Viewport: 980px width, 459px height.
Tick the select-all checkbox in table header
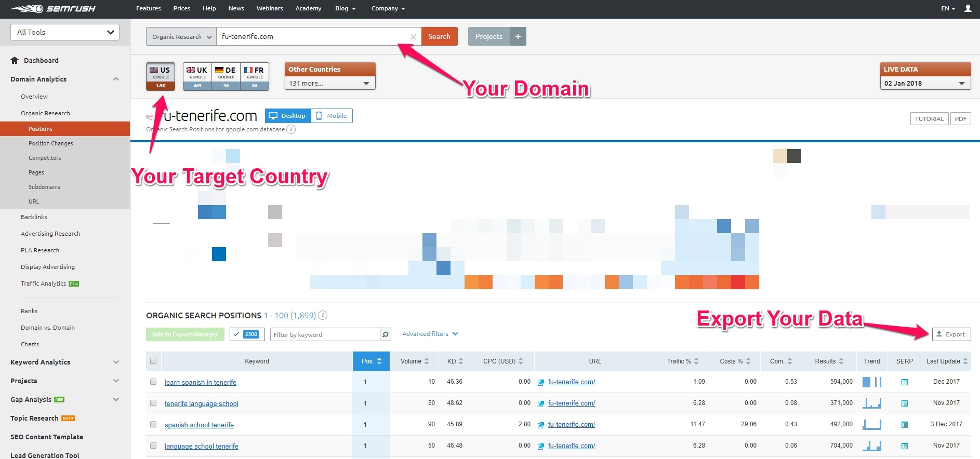click(x=153, y=361)
